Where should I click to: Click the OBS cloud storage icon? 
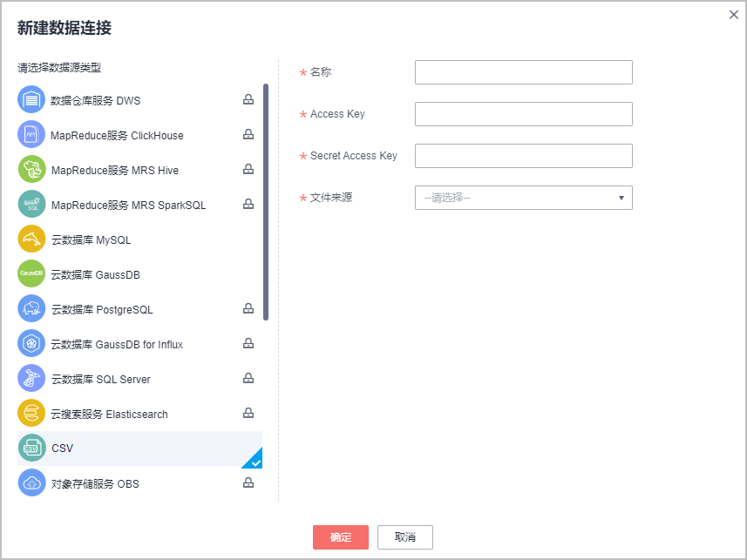point(32,482)
